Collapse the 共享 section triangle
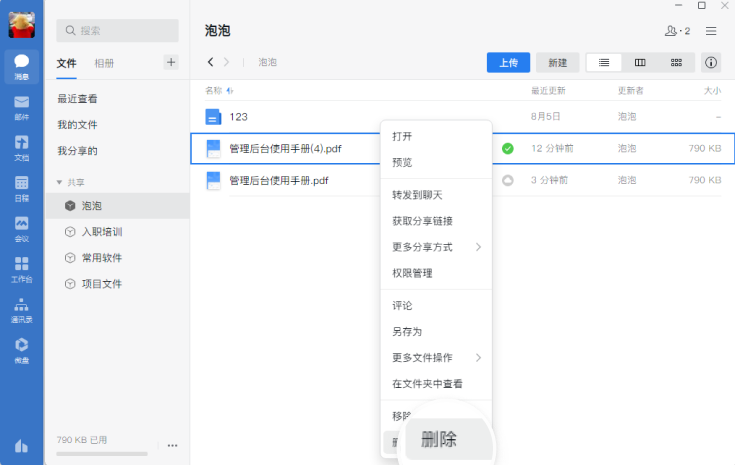735x465 pixels. pos(60,182)
